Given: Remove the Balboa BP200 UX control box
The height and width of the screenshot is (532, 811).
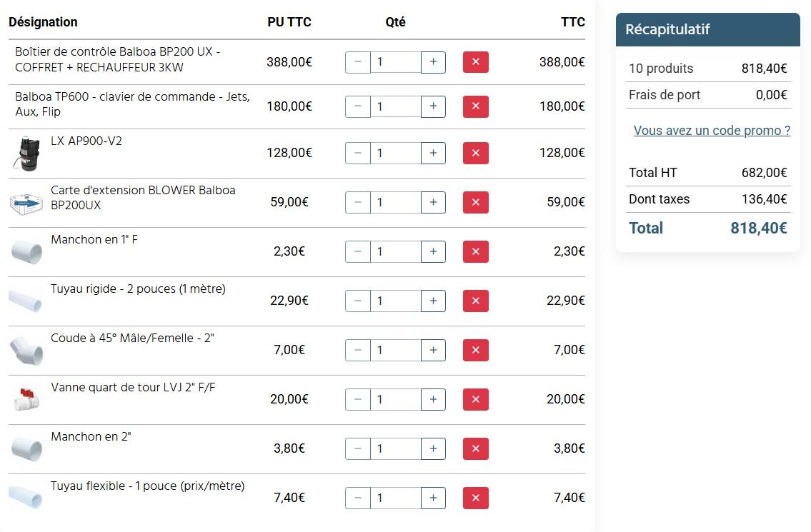Looking at the screenshot, I should 475,62.
